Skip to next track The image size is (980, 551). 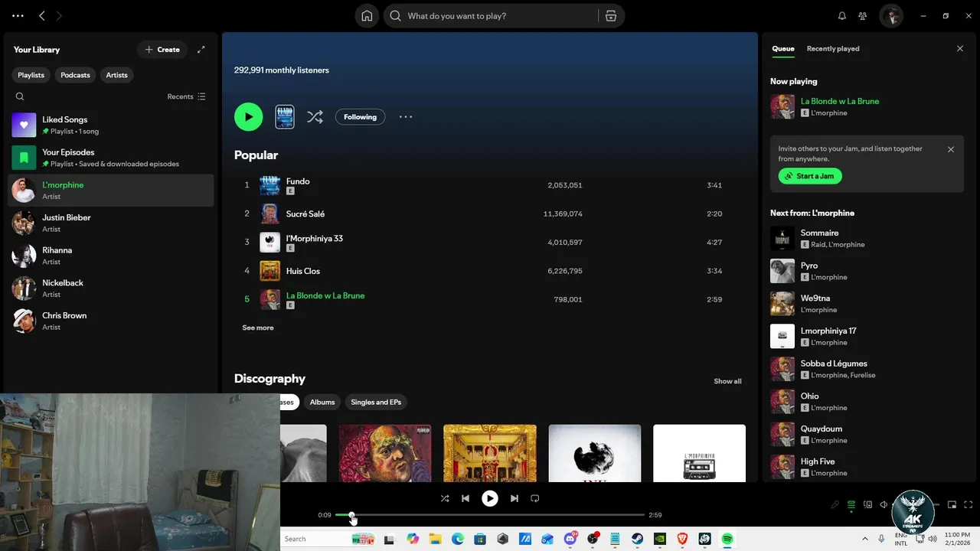pos(514,498)
